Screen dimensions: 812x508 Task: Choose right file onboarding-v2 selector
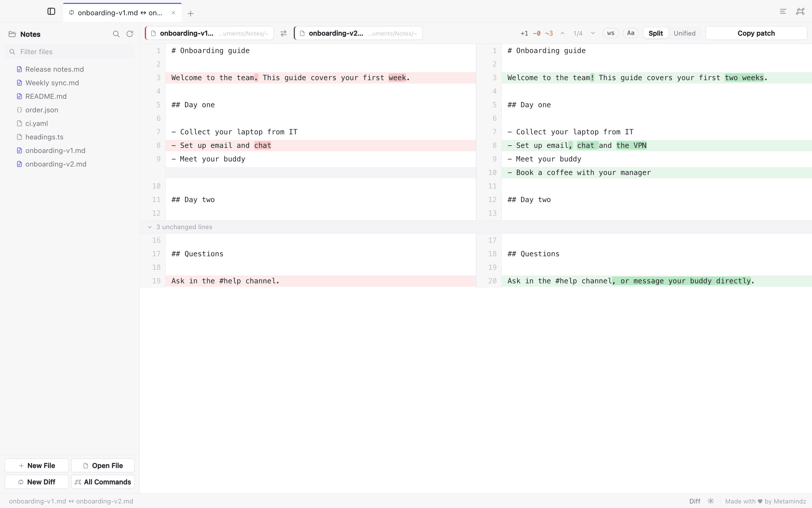point(358,33)
